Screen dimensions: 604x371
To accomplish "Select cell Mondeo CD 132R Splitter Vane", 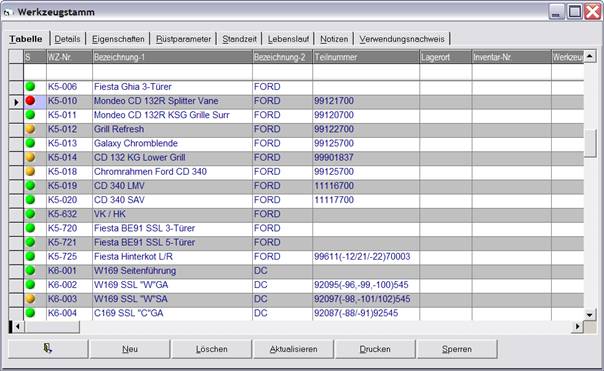I will click(172, 101).
